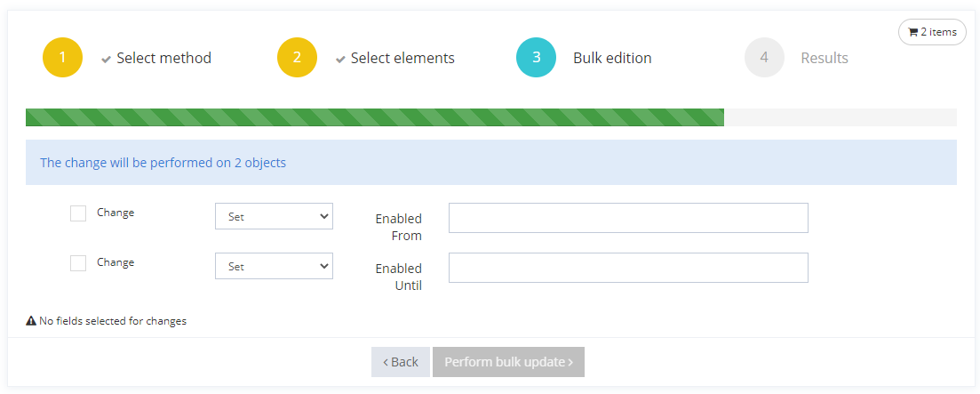Image resolution: width=980 pixels, height=394 pixels.
Task: Click the green striped progress bar
Action: [x=374, y=117]
